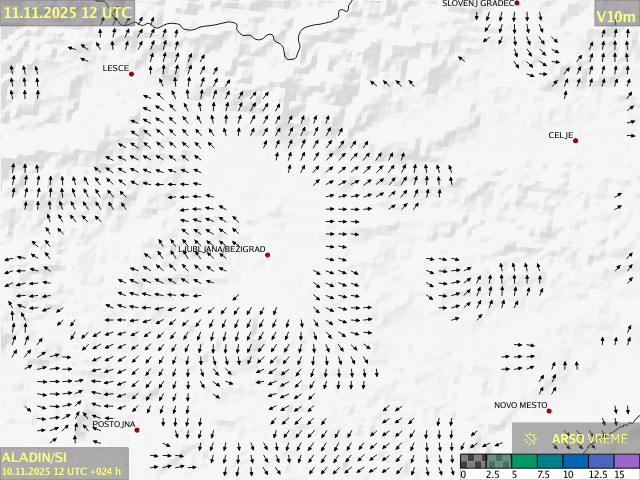Image resolution: width=640 pixels, height=480 pixels.
Task: Click the periwinkle 12.5 to 15 legend swatch
Action: coord(601,461)
